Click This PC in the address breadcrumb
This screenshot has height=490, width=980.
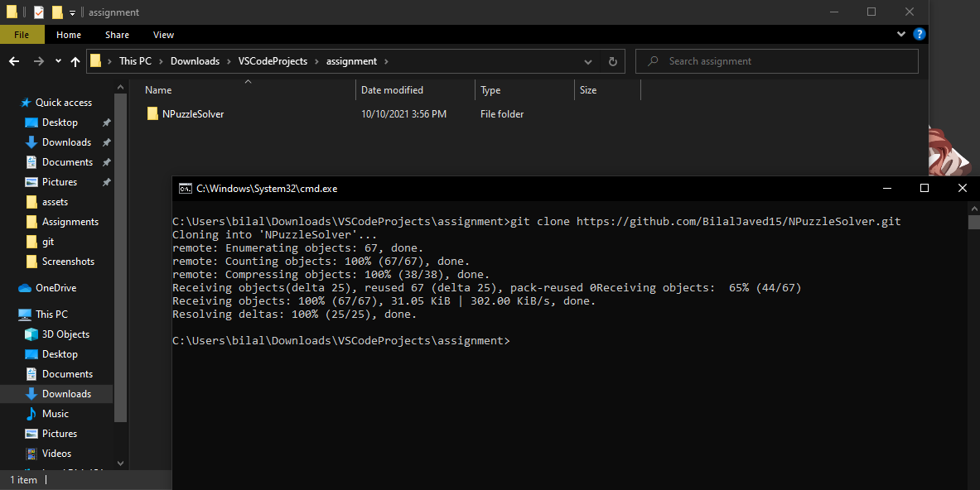[x=135, y=60]
